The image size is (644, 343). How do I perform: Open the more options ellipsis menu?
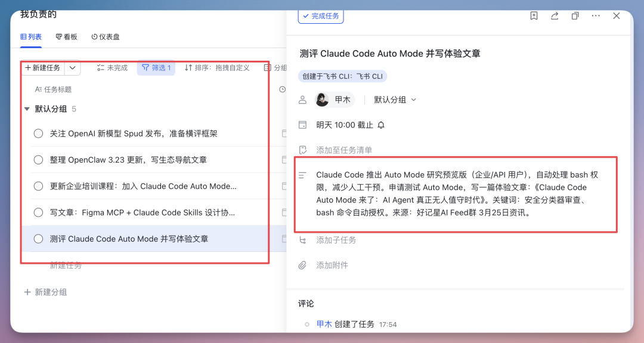tap(595, 16)
